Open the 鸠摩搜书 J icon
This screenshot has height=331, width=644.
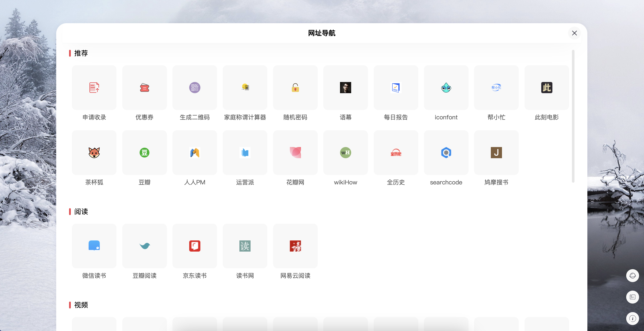496,153
